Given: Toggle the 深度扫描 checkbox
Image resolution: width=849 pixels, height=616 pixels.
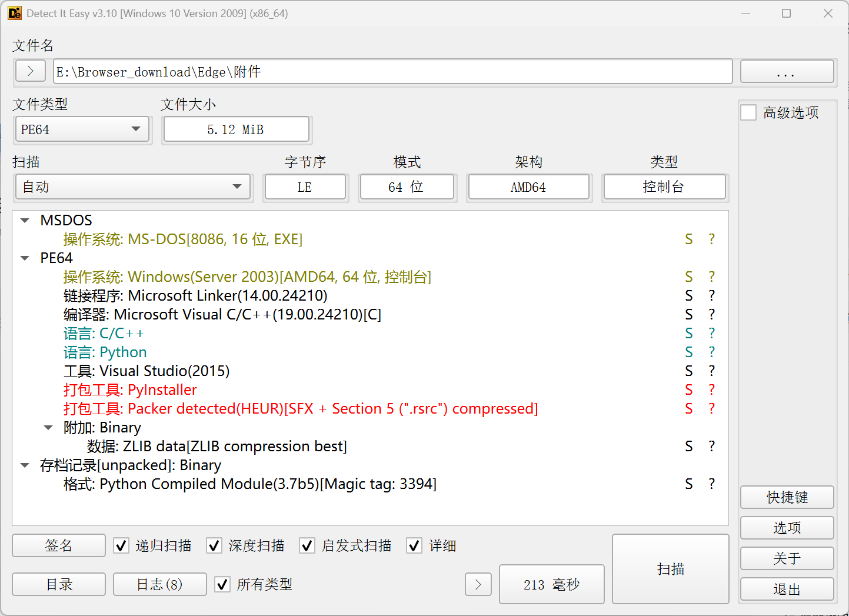Looking at the screenshot, I should coord(214,546).
